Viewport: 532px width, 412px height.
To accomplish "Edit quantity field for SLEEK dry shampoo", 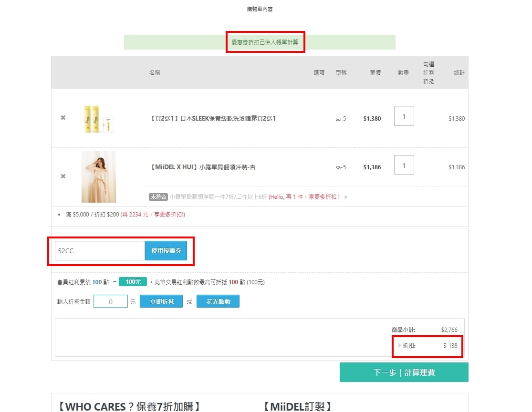I will pyautogui.click(x=404, y=116).
